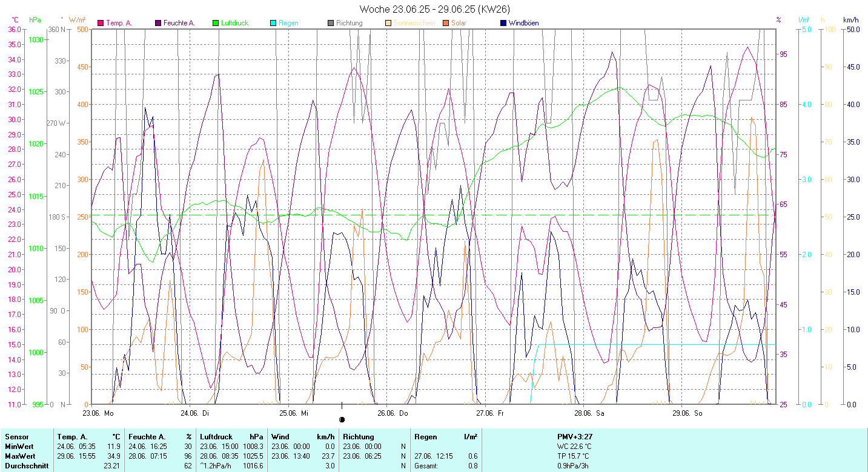Select the 'Regen' legend label
The height and width of the screenshot is (472, 868).
click(288, 23)
